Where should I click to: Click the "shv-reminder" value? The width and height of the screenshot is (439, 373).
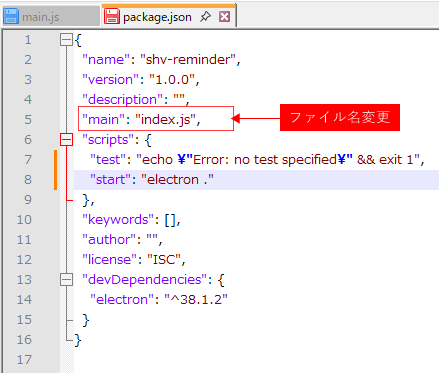188,60
